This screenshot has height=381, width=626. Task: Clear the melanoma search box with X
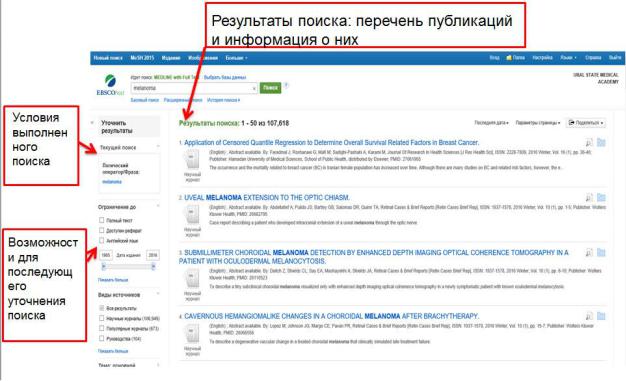[254, 88]
